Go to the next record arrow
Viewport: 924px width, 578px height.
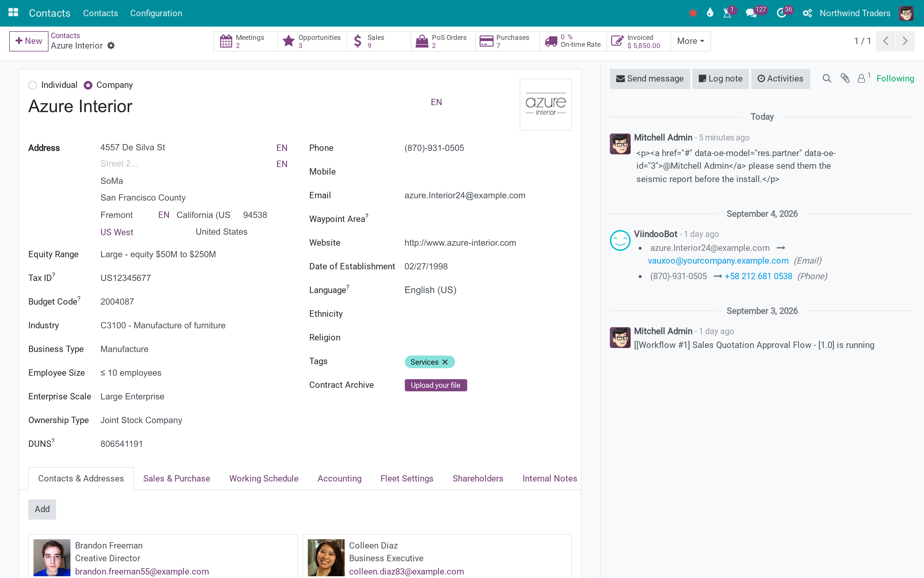click(x=905, y=41)
